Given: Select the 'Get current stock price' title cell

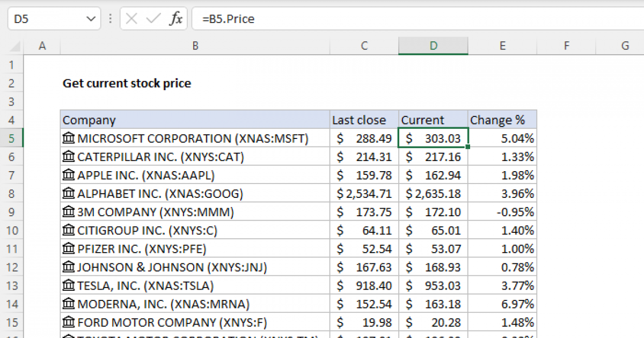Looking at the screenshot, I should (195, 83).
